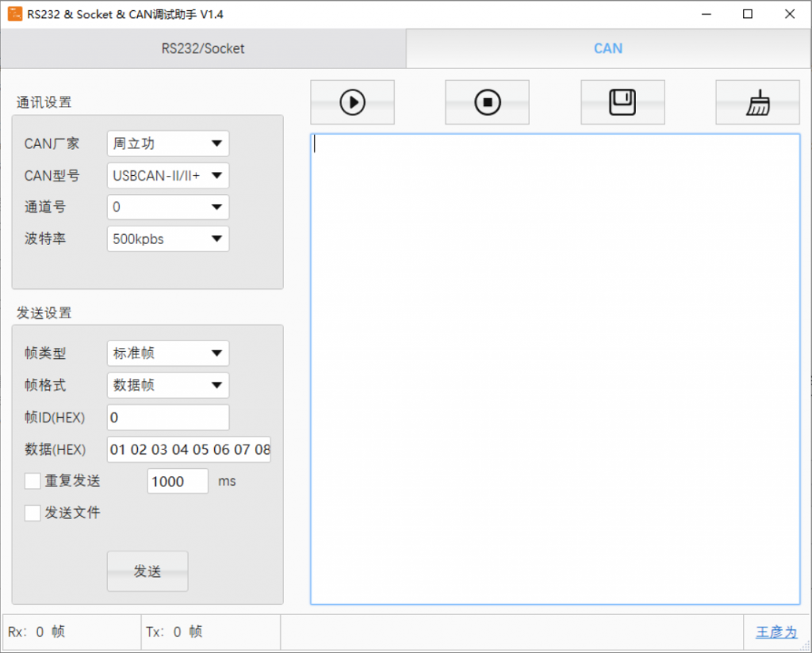
Task: Enable the 重复发送 checkbox
Action: 33,481
